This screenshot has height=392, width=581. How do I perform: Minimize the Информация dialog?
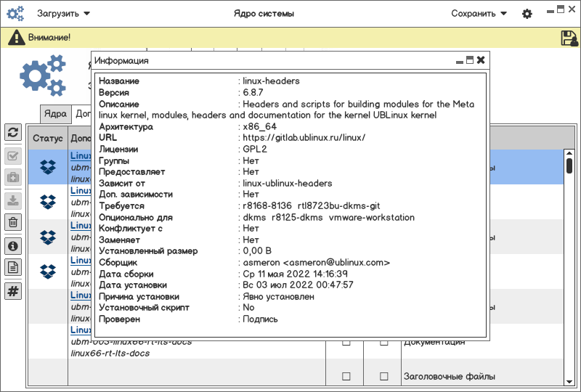(460, 62)
